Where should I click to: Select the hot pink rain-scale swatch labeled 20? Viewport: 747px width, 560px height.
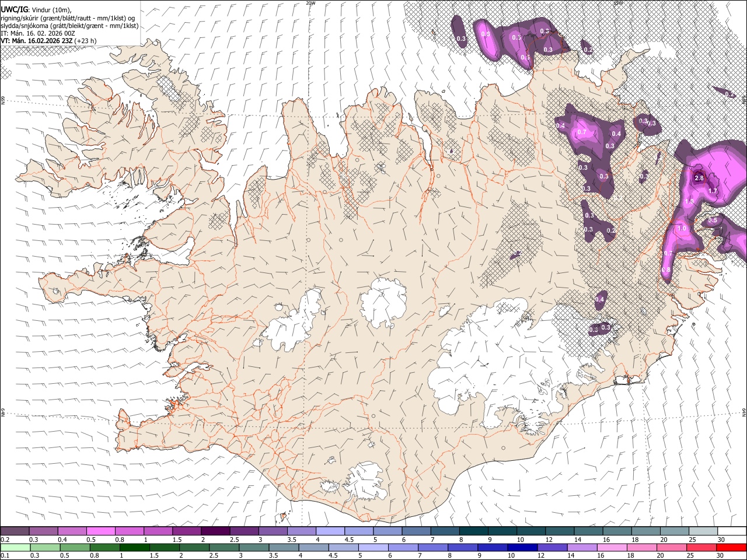[671, 547]
